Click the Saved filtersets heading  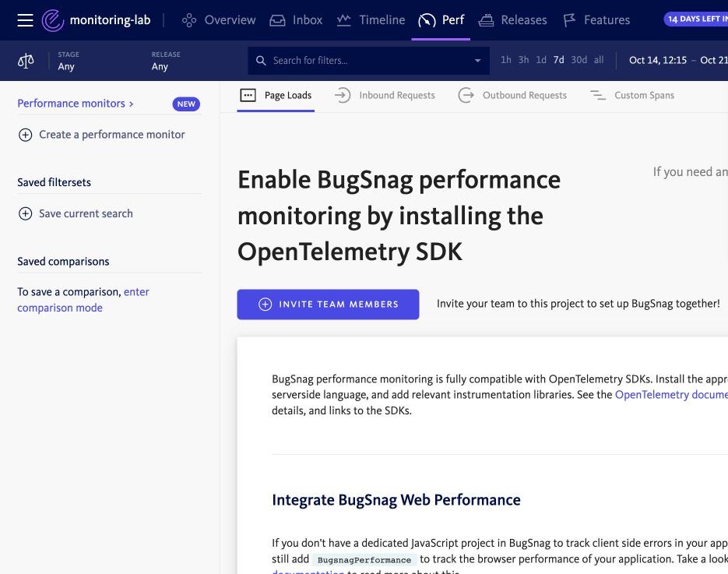tap(54, 182)
